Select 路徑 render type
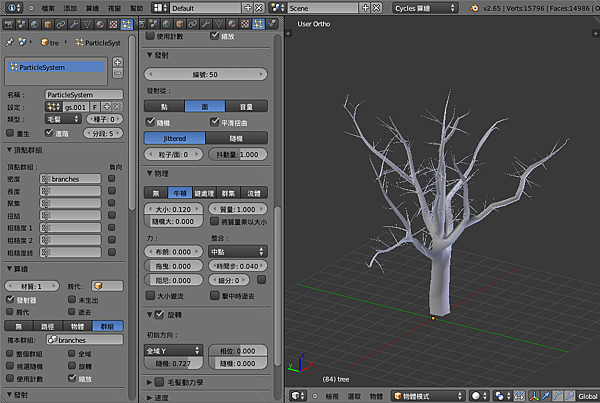600x403 pixels. pos(48,326)
